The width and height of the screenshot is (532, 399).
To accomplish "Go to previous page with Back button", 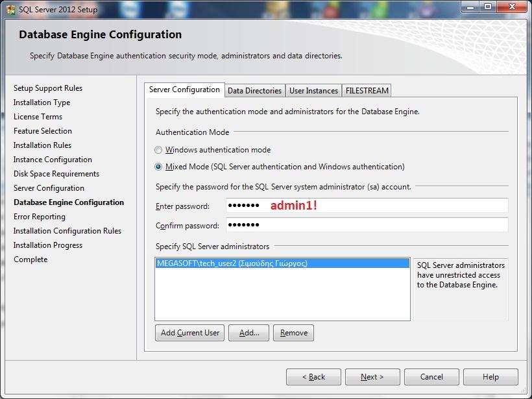I will click(313, 377).
